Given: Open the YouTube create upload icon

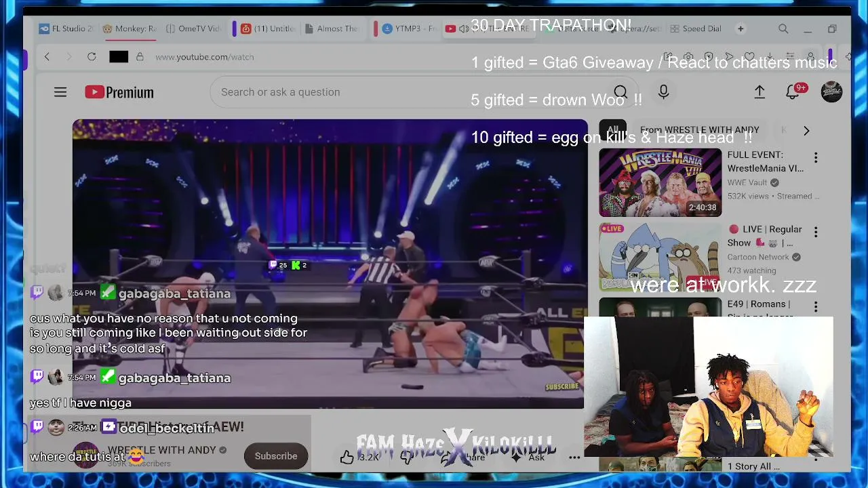Looking at the screenshot, I should click(x=759, y=92).
